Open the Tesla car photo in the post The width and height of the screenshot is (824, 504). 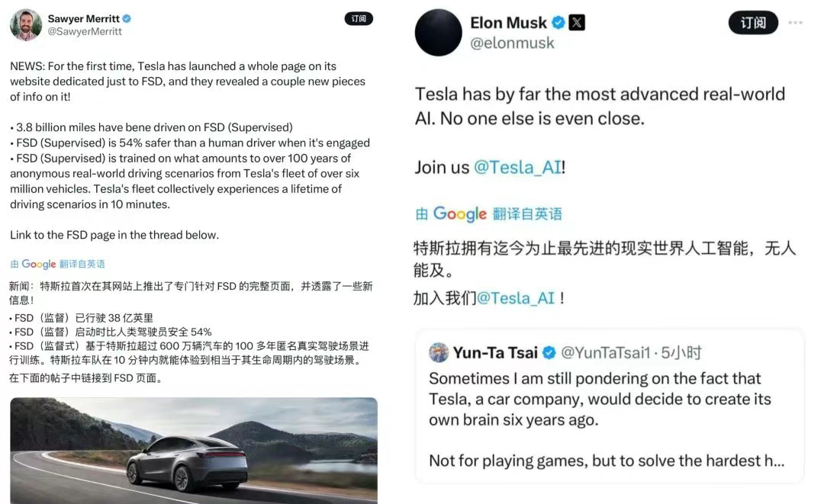[x=193, y=451]
